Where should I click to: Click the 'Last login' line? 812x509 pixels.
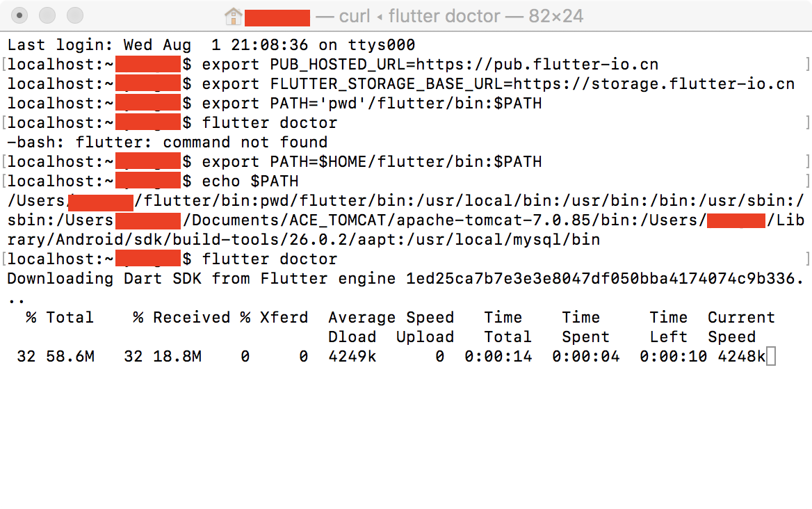211,45
